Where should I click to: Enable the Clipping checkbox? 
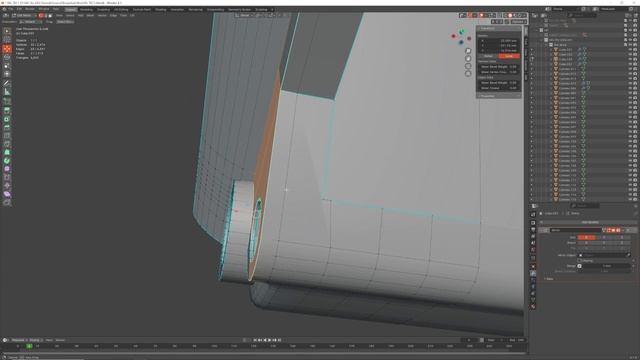click(580, 260)
